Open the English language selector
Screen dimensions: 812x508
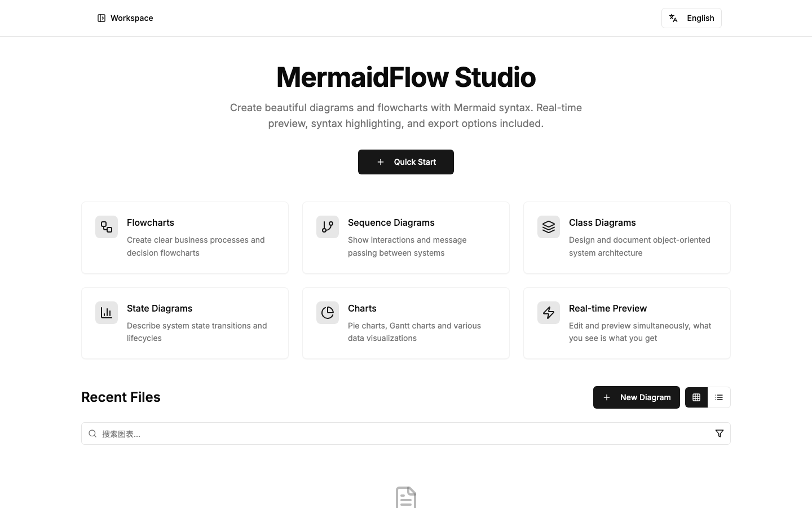pos(691,18)
